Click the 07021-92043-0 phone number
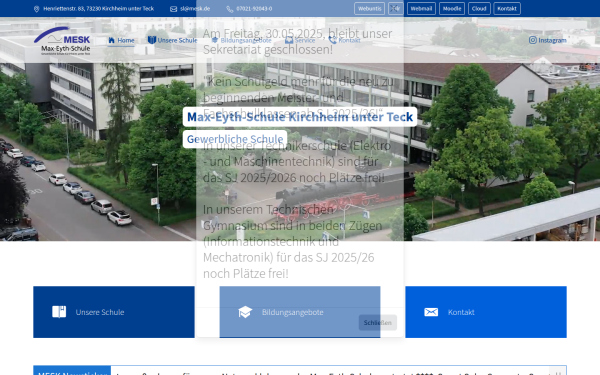This screenshot has width=600, height=375. coord(254,8)
